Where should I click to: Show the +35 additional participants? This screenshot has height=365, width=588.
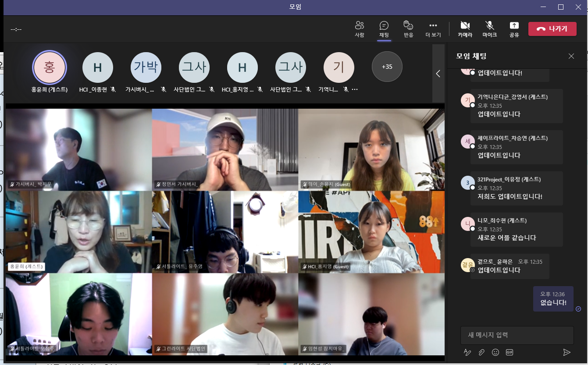click(387, 67)
